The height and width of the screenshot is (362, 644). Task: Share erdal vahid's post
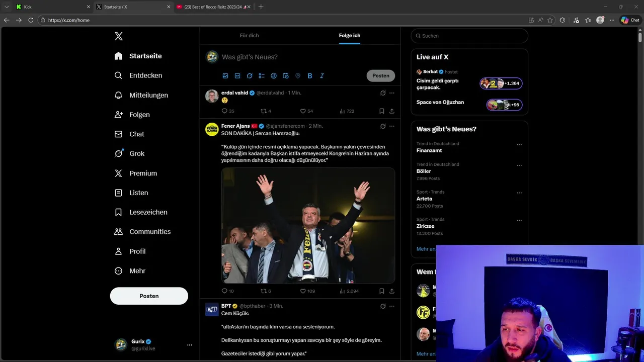coord(392,111)
